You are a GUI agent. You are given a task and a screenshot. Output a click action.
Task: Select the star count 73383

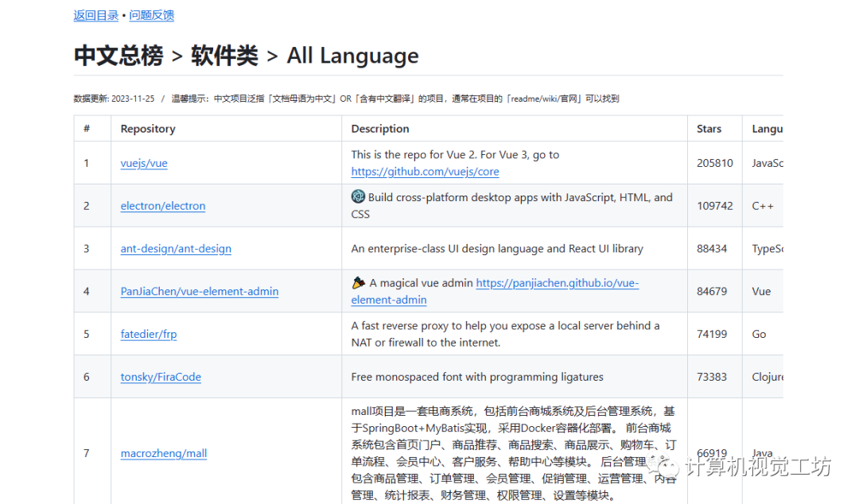pyautogui.click(x=712, y=377)
